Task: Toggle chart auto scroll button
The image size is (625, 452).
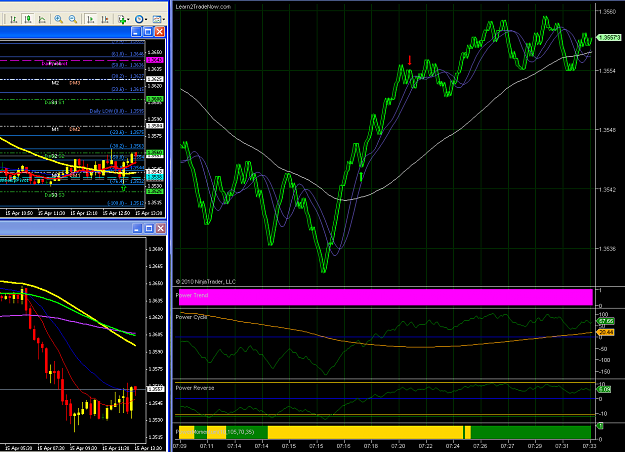Action: pos(91,19)
